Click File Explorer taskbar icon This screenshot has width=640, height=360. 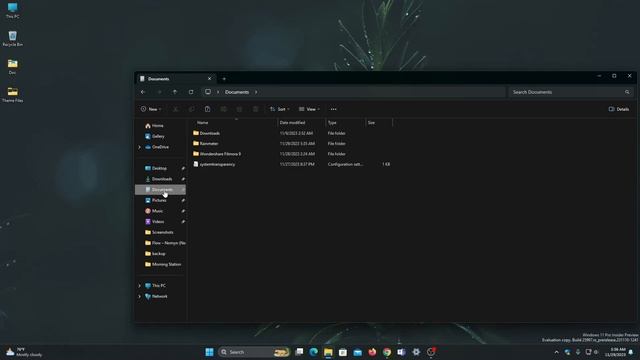click(328, 352)
